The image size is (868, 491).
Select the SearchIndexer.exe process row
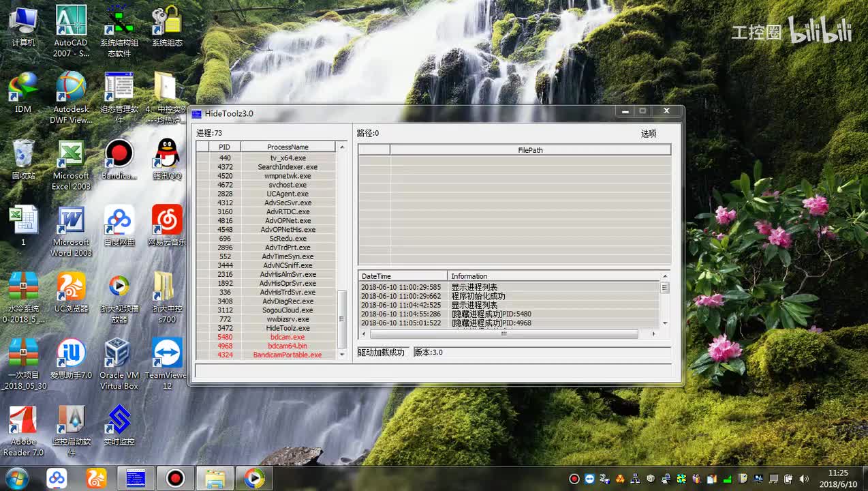click(x=266, y=167)
